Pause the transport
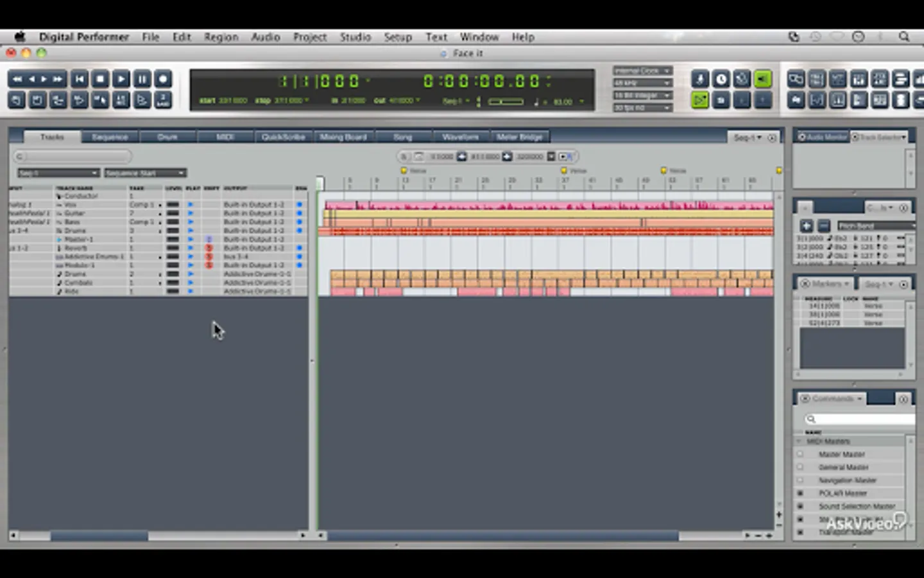Viewport: 924px width, 578px height. coord(142,79)
